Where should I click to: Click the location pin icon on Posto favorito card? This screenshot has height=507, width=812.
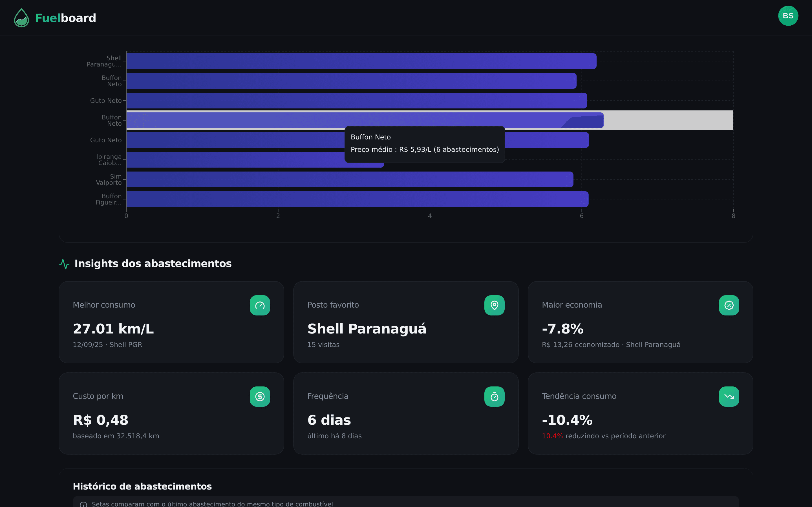494,305
